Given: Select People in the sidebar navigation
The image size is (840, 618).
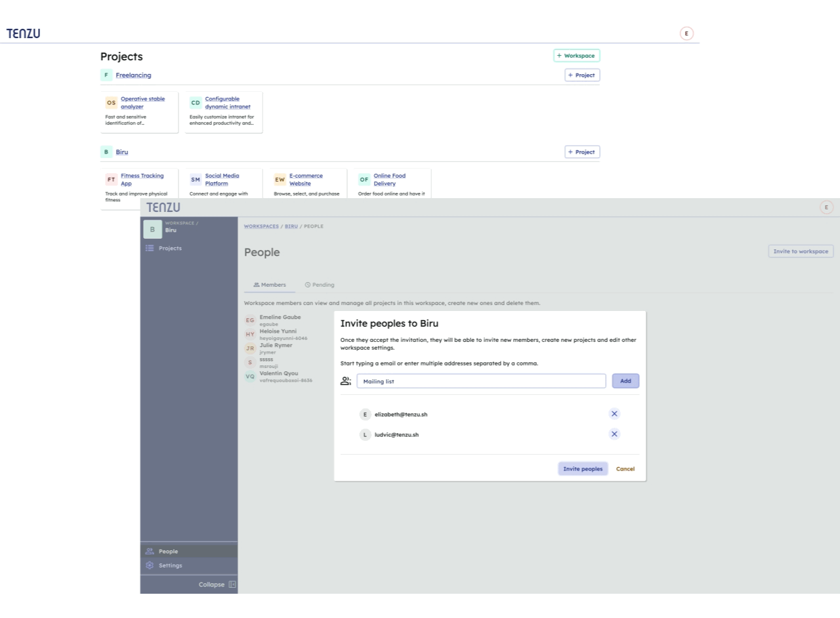Looking at the screenshot, I should tap(167, 551).
